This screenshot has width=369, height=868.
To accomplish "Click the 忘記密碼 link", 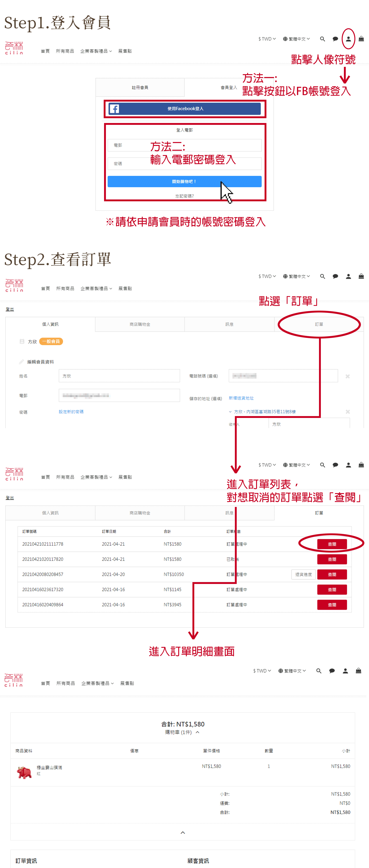I will 184,196.
